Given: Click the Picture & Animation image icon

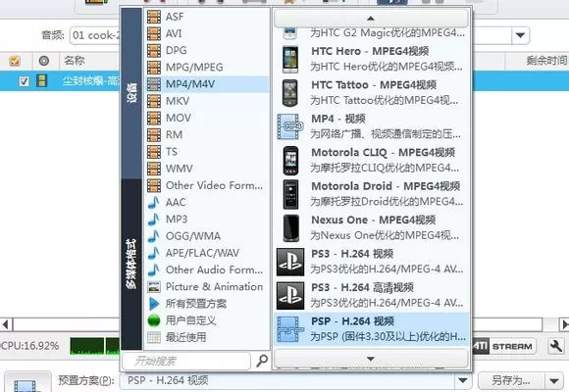Looking at the screenshot, I should (154, 287).
